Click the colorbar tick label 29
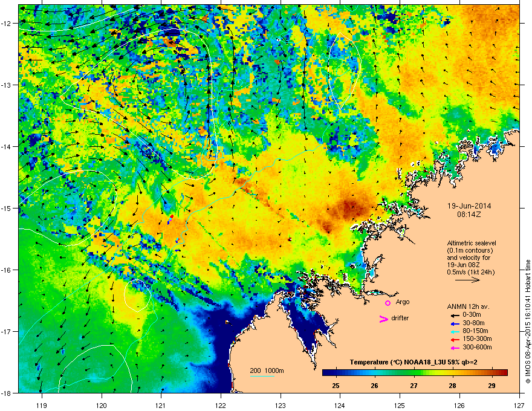 click(x=491, y=386)
